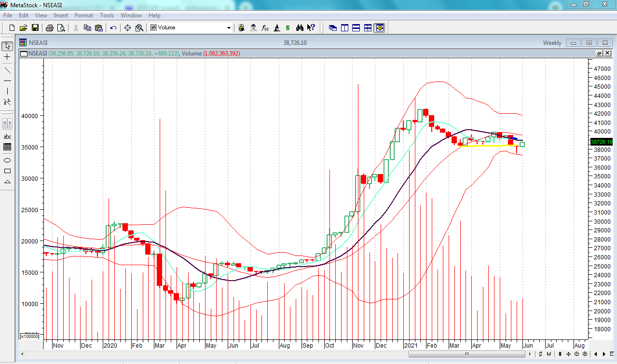Launch the Expert Advisor detective icon
Image resolution: width=617 pixels, height=364 pixels.
[x=253, y=27]
